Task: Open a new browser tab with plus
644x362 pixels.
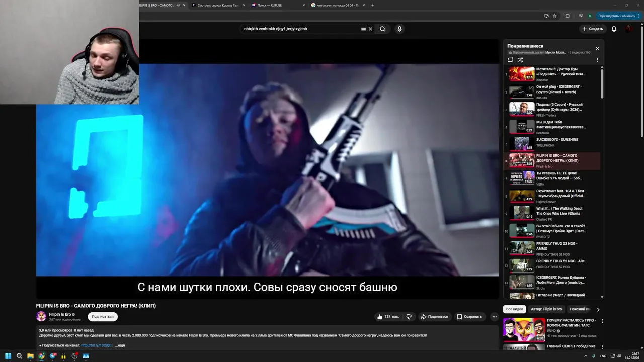Action: point(373,5)
